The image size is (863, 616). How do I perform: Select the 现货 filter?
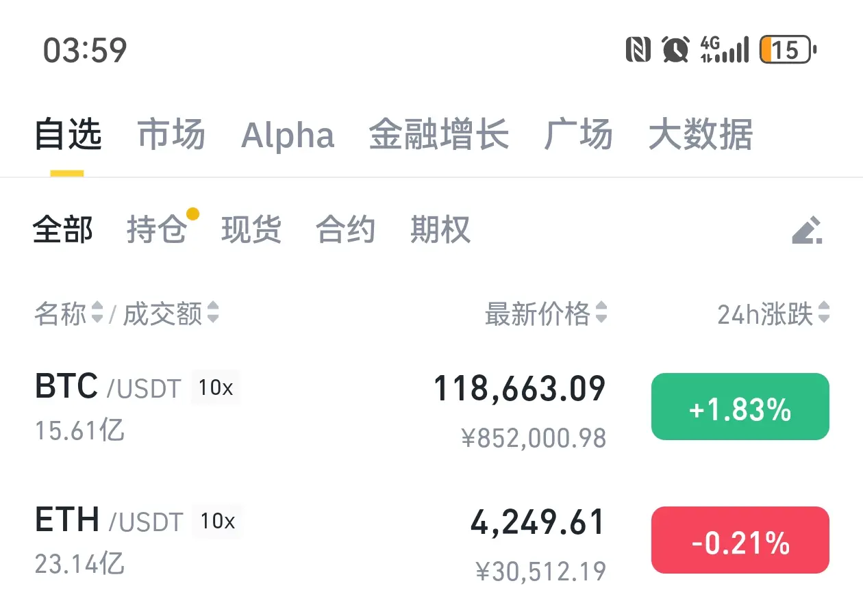point(251,229)
